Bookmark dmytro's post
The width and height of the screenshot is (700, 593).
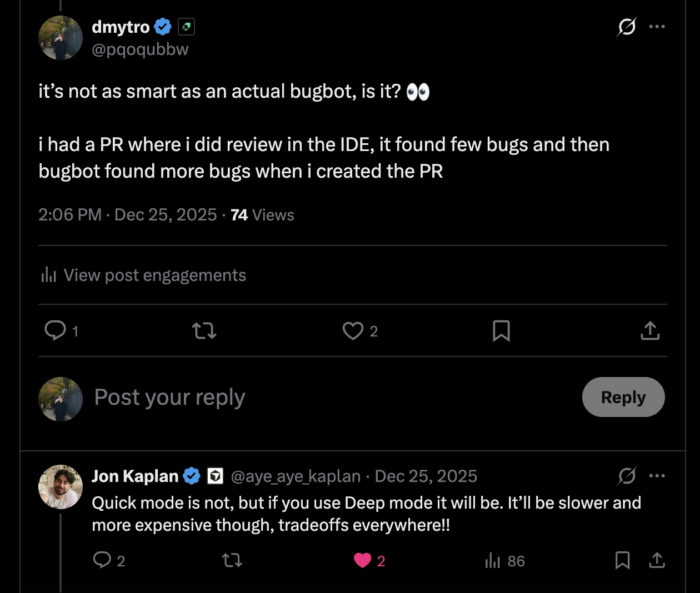(501, 330)
